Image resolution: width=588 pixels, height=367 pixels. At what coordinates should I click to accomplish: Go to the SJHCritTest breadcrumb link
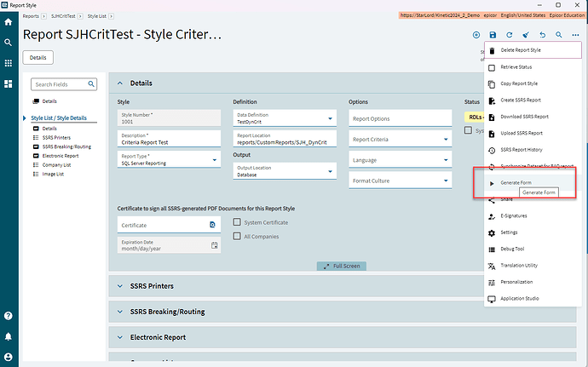pyautogui.click(x=63, y=16)
